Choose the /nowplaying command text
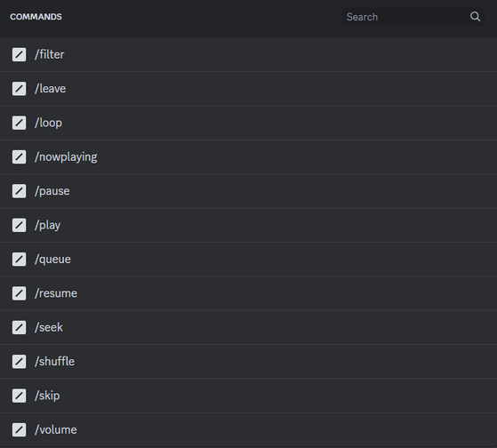497x448 pixels. (x=66, y=157)
